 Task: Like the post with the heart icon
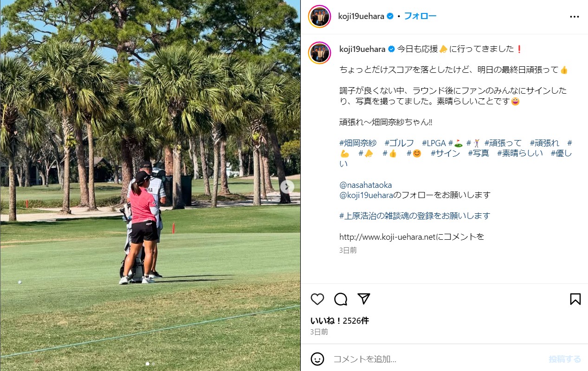pyautogui.click(x=317, y=299)
